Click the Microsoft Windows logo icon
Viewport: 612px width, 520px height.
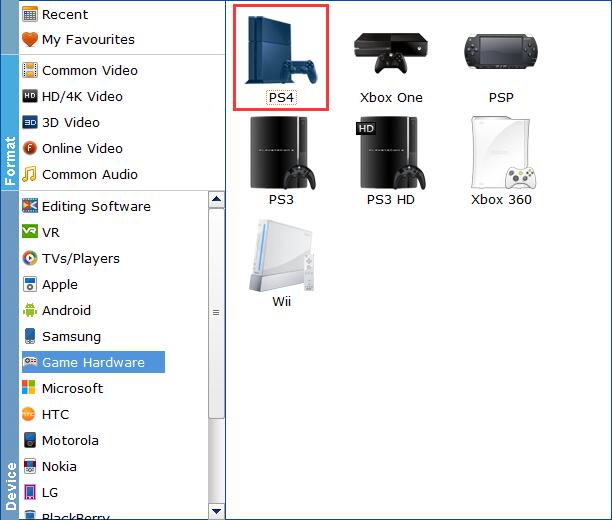28,388
